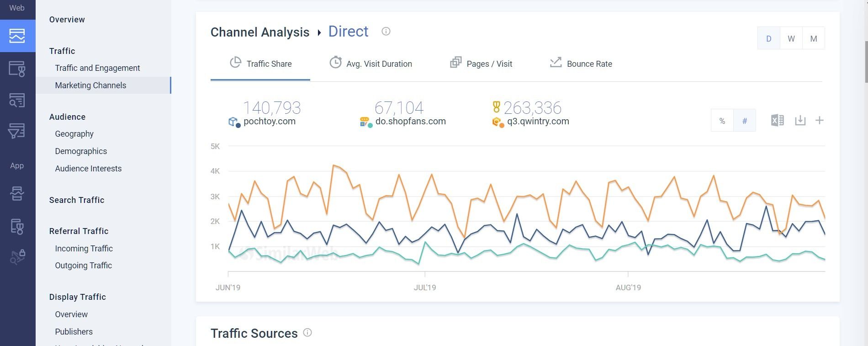
Task: Open Audience Interests
Action: click(x=88, y=169)
